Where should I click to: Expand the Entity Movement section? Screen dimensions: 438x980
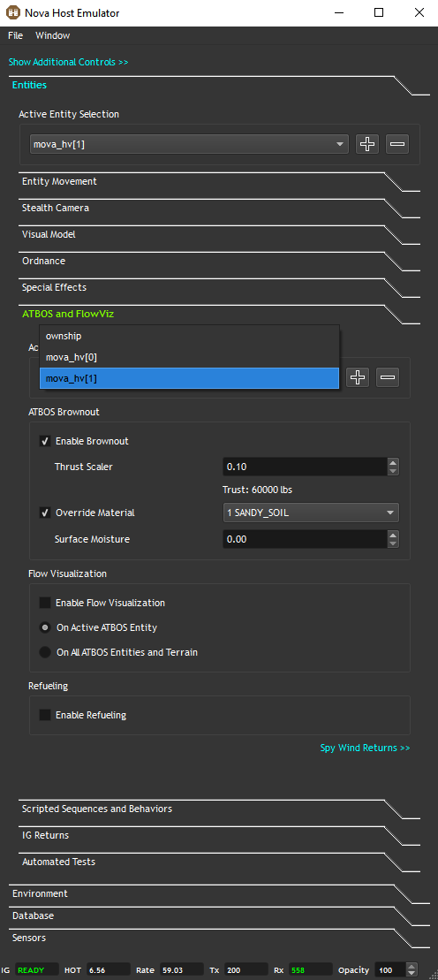(x=59, y=181)
